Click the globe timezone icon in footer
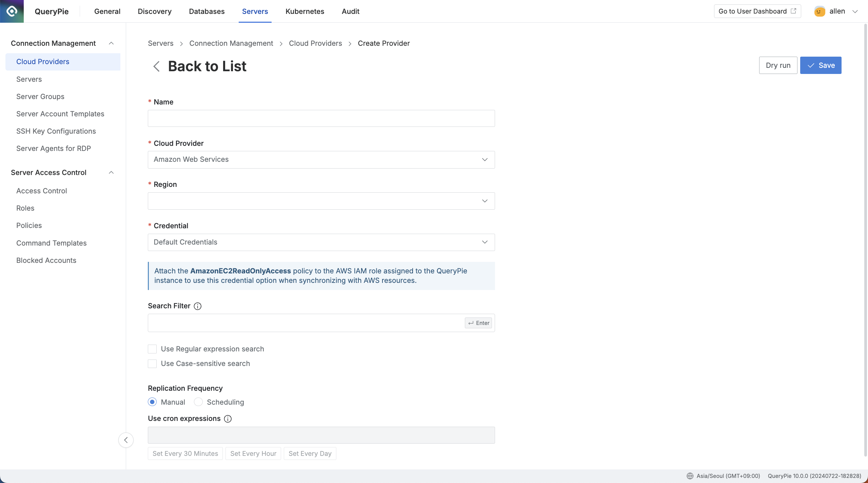 tap(690, 476)
